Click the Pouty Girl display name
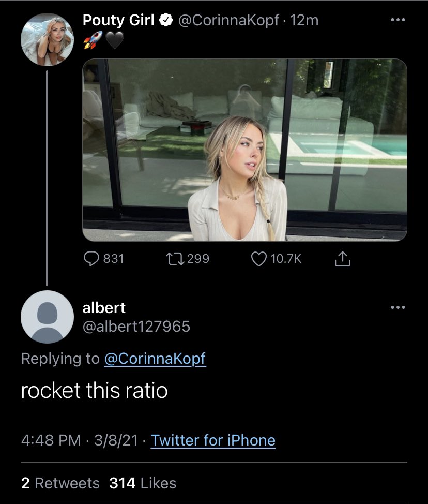Image resolution: width=428 pixels, height=504 pixels. pyautogui.click(x=118, y=20)
